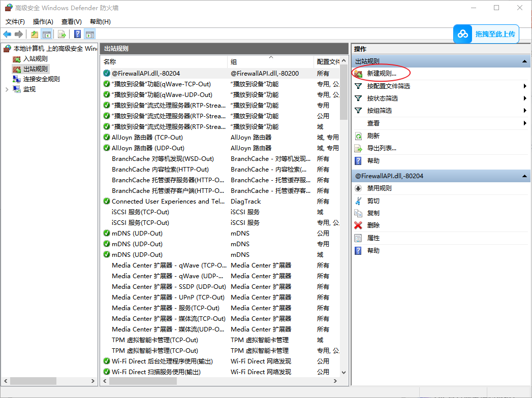Open 属性 of the selected rule
Viewport: 532px width, 398px height.
[x=373, y=238]
